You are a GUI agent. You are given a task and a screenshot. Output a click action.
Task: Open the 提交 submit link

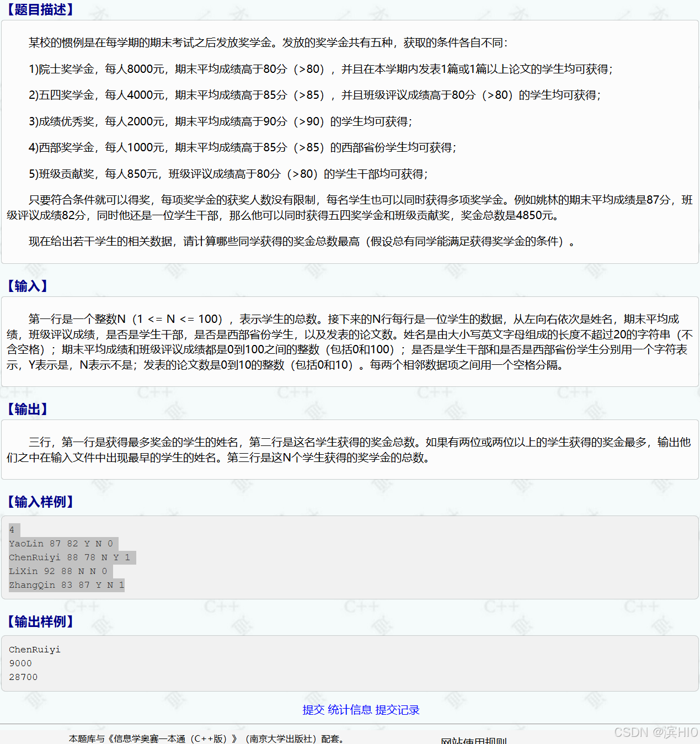(x=313, y=710)
